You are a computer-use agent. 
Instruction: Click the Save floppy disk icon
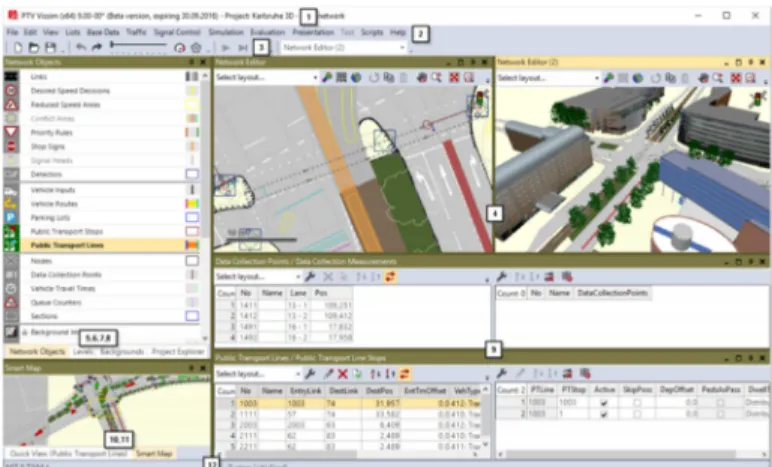tap(50, 48)
